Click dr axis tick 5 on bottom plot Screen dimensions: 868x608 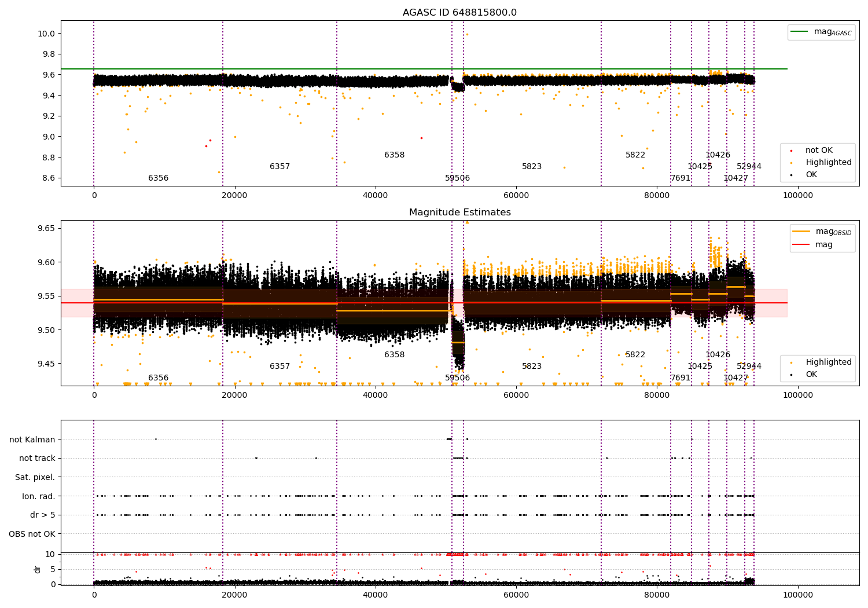tap(53, 570)
